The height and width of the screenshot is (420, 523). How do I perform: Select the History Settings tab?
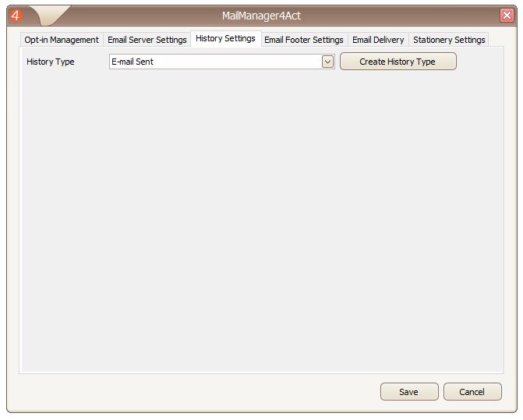tap(225, 39)
